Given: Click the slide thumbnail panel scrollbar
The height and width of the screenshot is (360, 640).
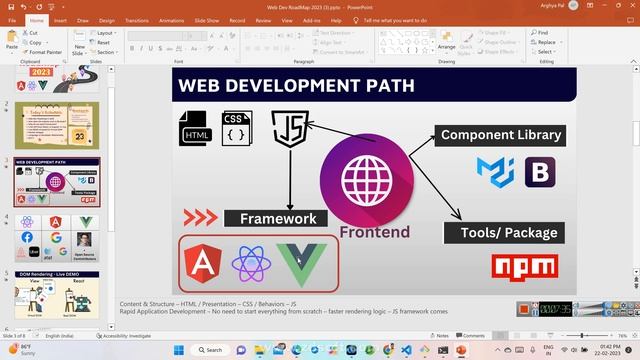Looking at the screenshot, I should (x=111, y=159).
